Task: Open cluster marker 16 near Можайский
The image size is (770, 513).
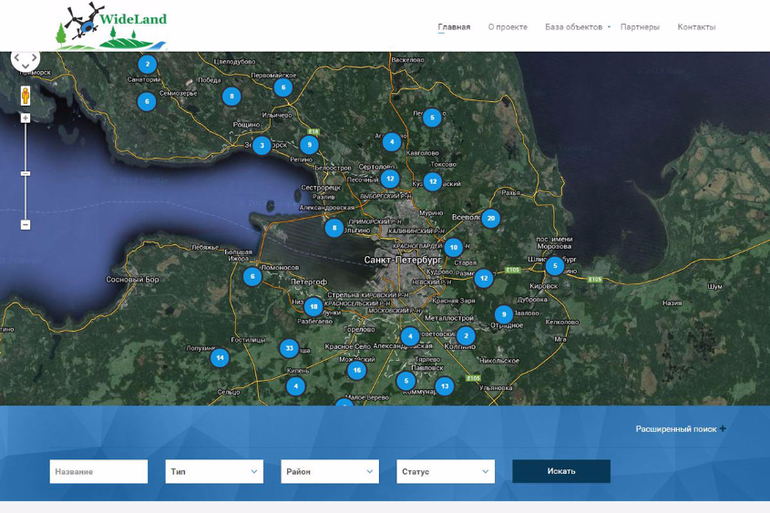Action: (357, 370)
